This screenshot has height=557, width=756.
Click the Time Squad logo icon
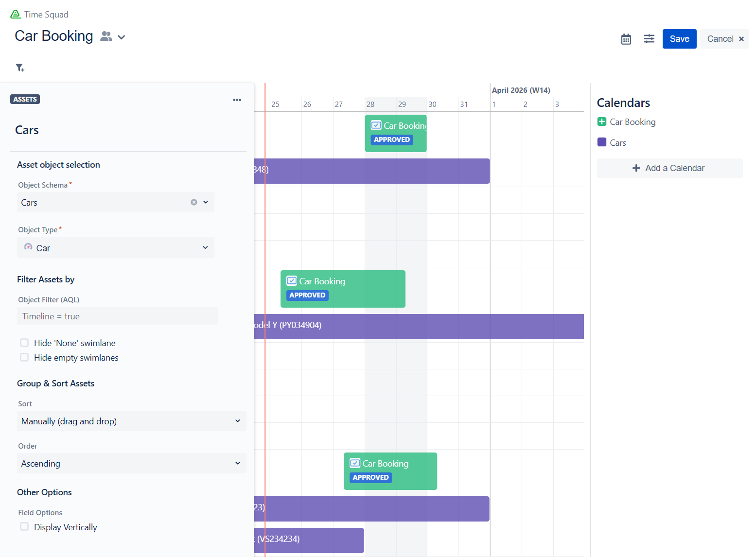pyautogui.click(x=16, y=15)
